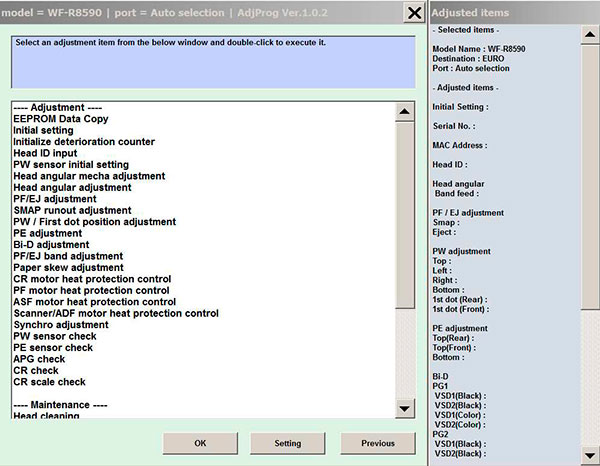Choose Scanner/ADF motor heat protection control
Image resolution: width=600 pixels, height=466 pixels.
pyautogui.click(x=116, y=313)
